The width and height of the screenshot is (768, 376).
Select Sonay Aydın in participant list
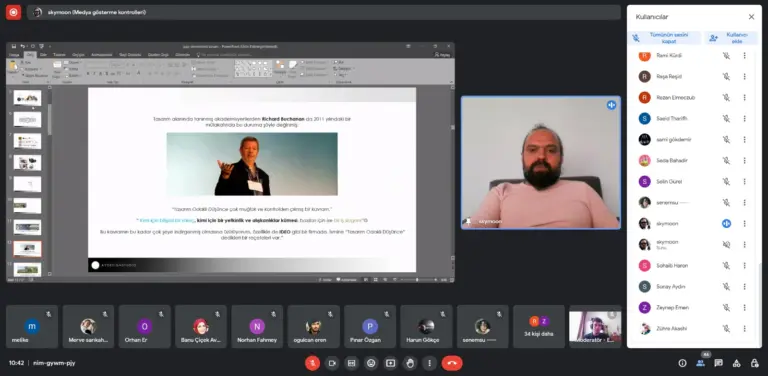click(693, 286)
